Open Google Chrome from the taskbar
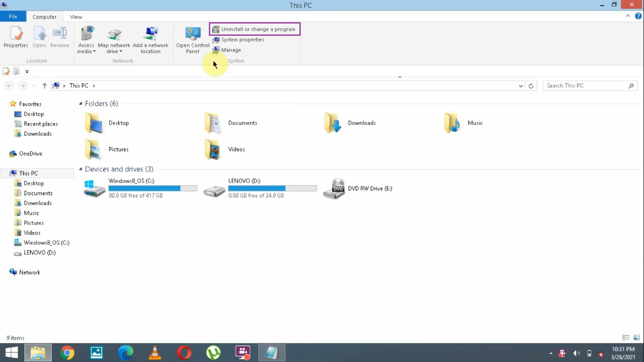 67,352
